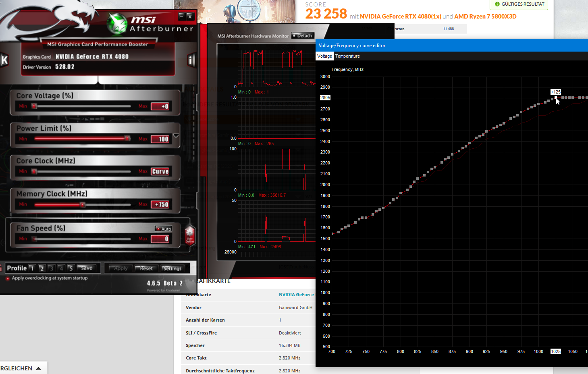
Task: Toggle Apply overclocking at system startup
Action: coord(8,278)
